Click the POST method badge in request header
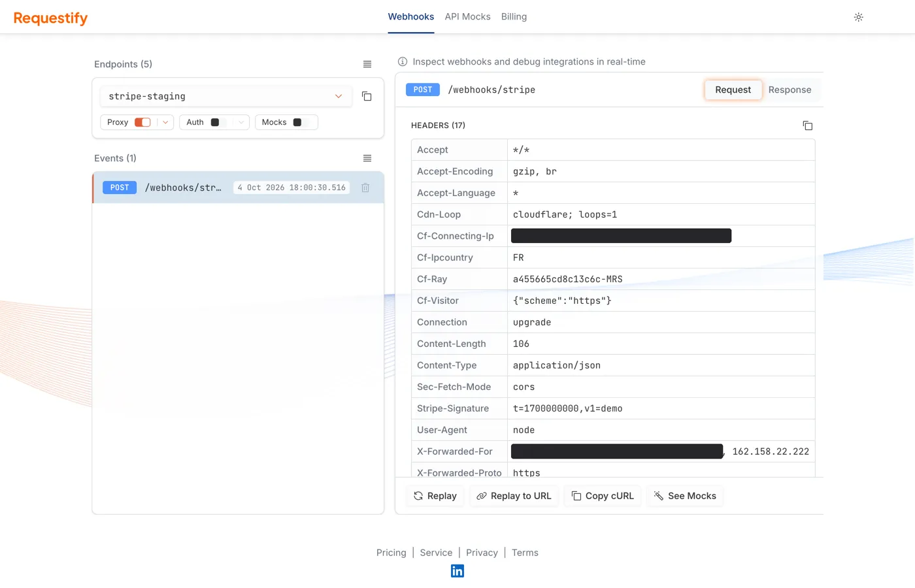The height and width of the screenshot is (588, 915). pyautogui.click(x=423, y=90)
